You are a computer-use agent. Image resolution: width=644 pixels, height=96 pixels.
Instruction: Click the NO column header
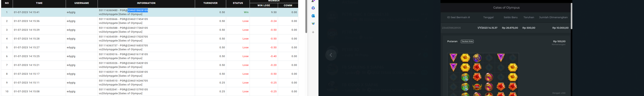click(x=7, y=3)
